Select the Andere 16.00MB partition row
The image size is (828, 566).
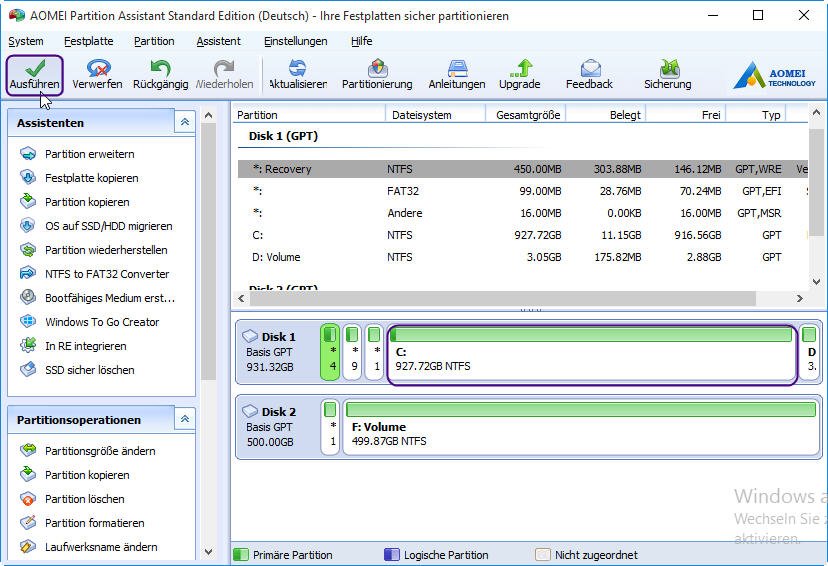coord(523,213)
